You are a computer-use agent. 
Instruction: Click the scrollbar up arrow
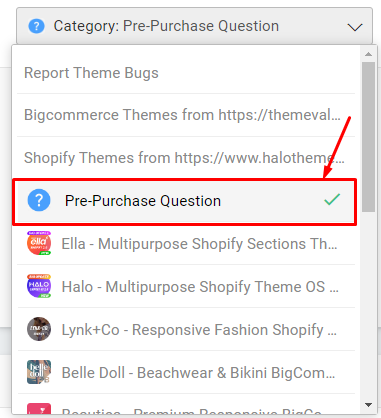[368, 54]
